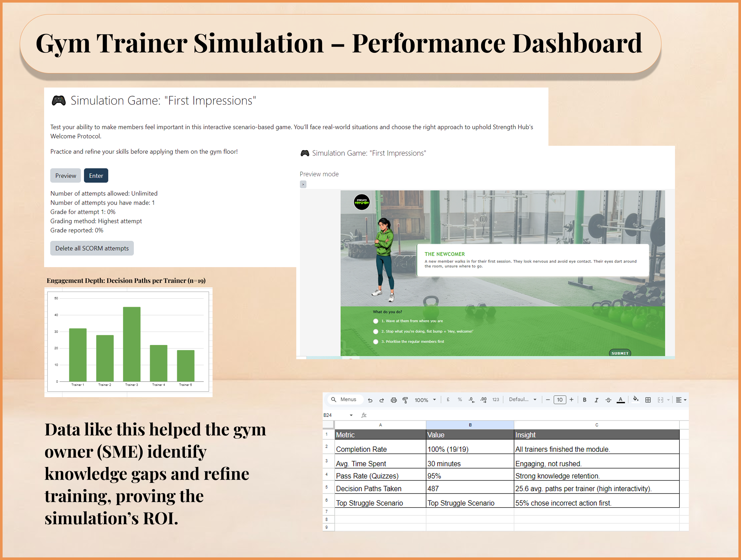The image size is (741, 560).
Task: Click the Trainer 3 bar in the chart
Action: [x=132, y=344]
